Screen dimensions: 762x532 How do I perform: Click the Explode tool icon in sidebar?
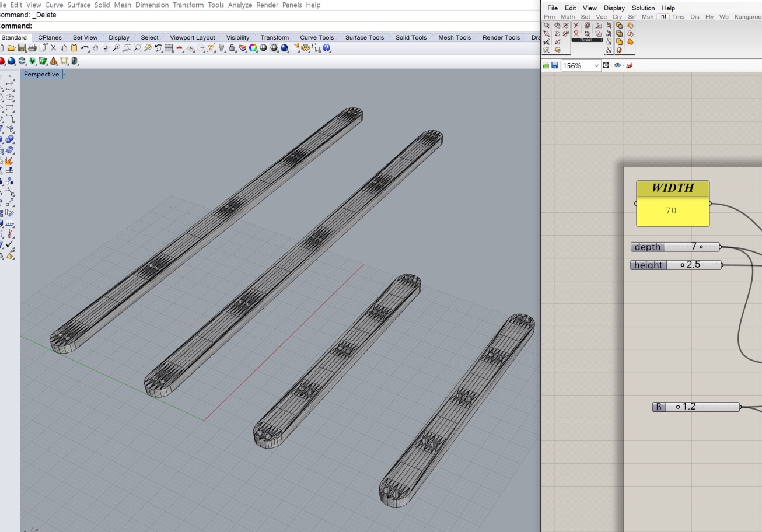click(9, 161)
